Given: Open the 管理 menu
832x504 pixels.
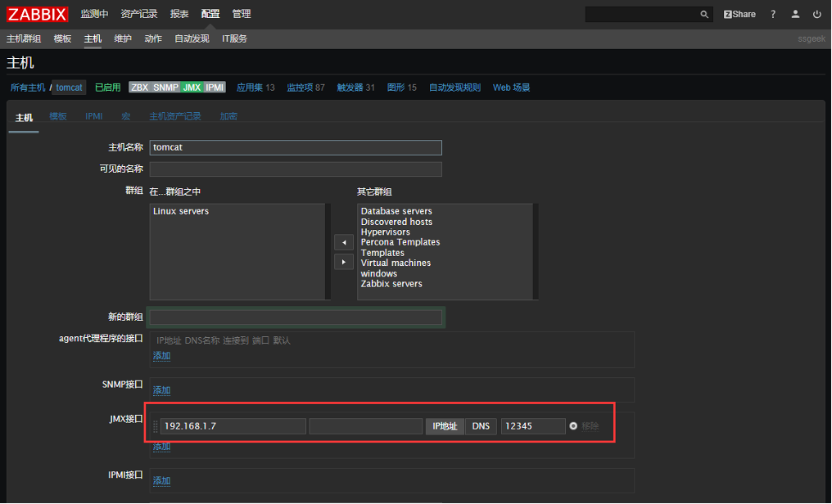Looking at the screenshot, I should [242, 14].
